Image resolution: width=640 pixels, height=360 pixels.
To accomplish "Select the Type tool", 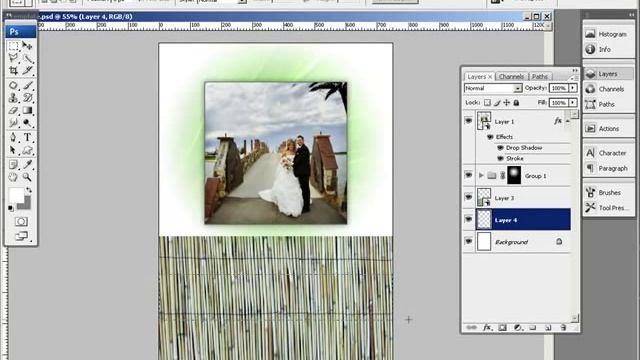I will point(27,138).
